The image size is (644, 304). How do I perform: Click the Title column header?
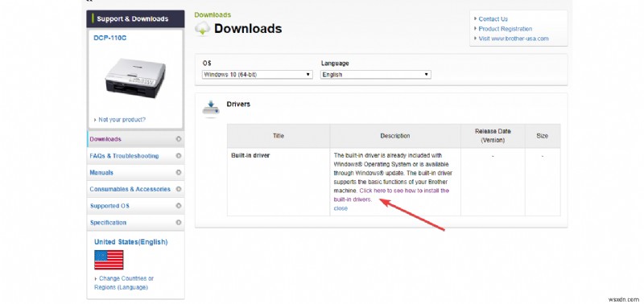(279, 136)
